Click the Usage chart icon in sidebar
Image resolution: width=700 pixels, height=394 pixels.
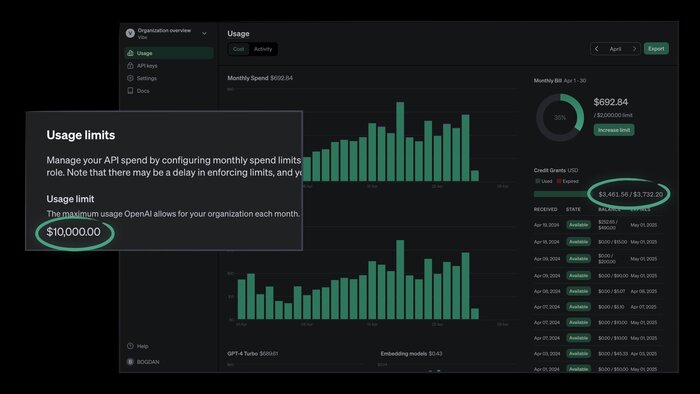coord(130,53)
